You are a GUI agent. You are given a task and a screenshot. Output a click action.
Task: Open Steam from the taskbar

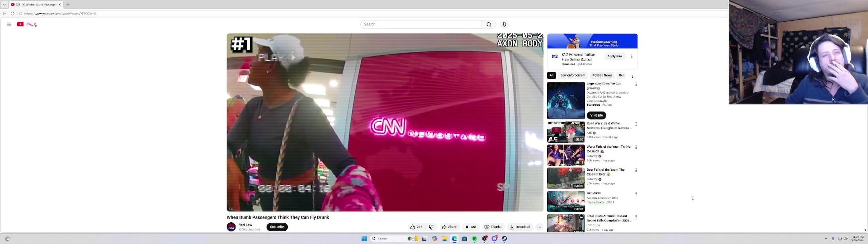coord(505,239)
